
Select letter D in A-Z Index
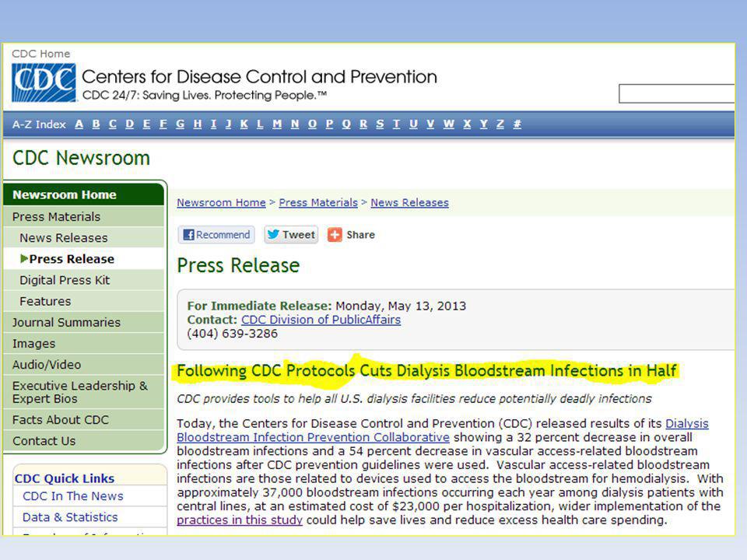[x=130, y=124]
